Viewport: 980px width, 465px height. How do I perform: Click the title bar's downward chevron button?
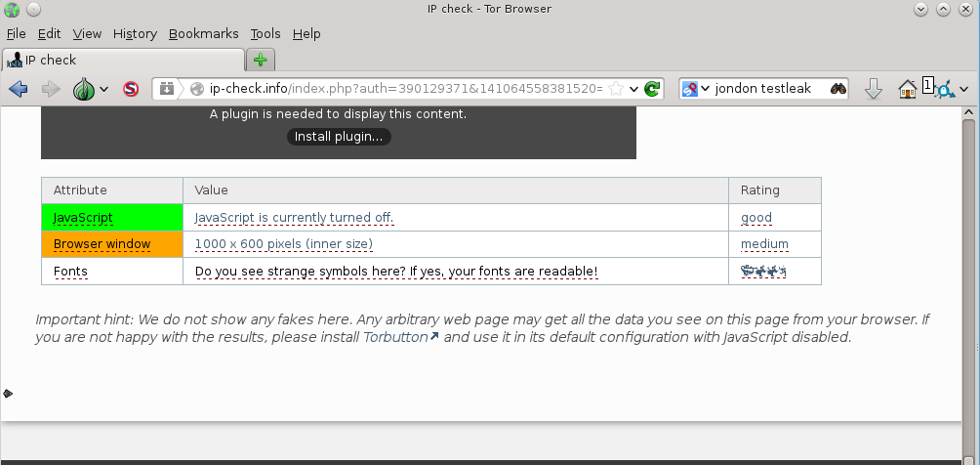pos(920,10)
